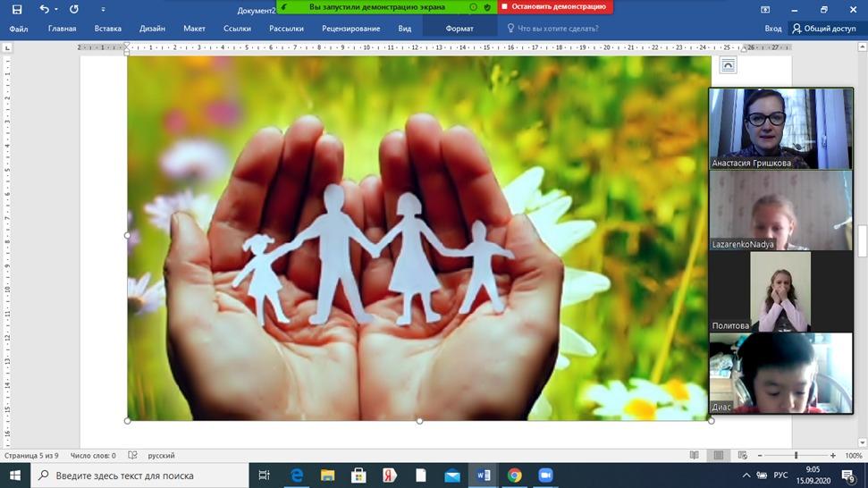Image resolution: width=868 pixels, height=488 pixels.
Task: Switch to Read Mode view in status bar
Action: [695, 456]
